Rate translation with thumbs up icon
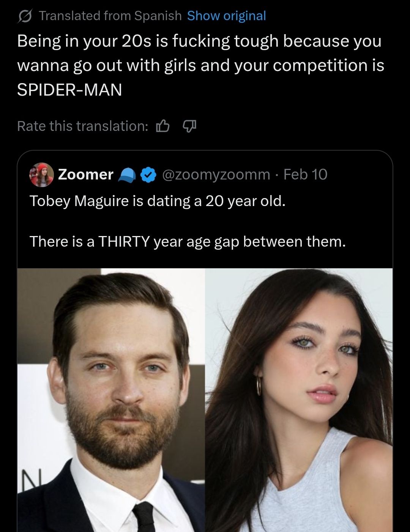 click(162, 126)
